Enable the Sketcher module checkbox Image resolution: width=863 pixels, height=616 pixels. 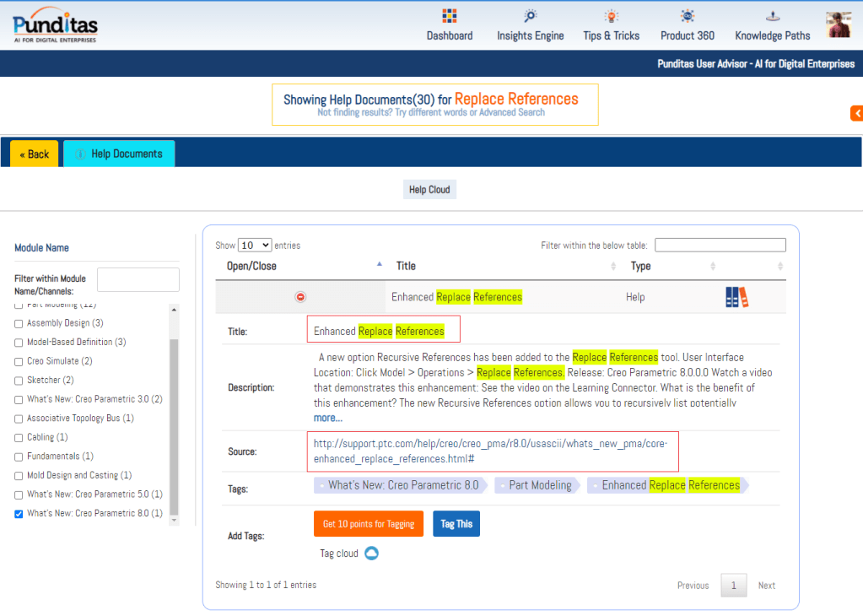point(19,381)
